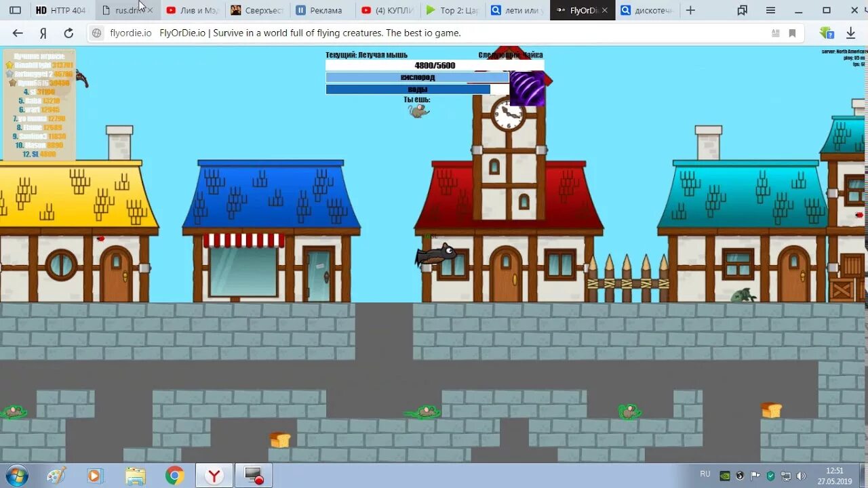This screenshot has height=488, width=868.
Task: Click the 'Текущий: Летучая мышь' label
Action: point(366,55)
